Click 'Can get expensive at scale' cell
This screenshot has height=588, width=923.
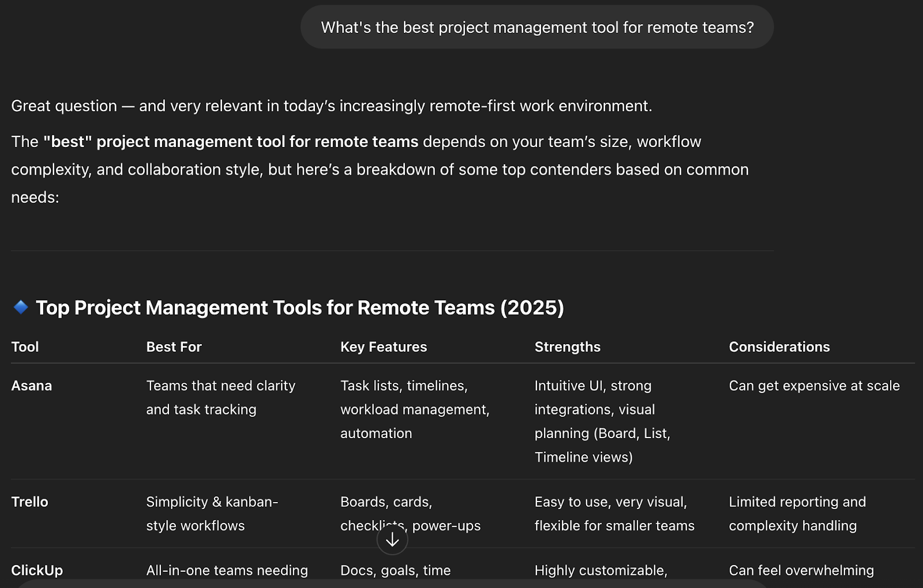[814, 386]
